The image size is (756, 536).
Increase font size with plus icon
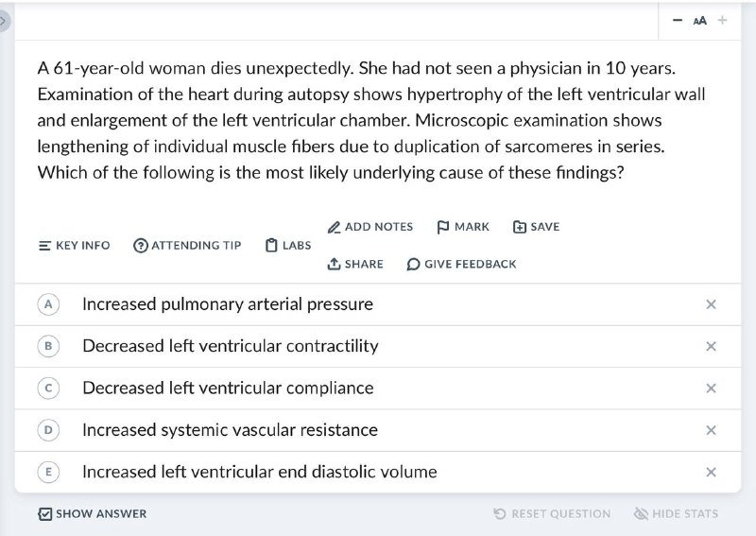point(722,20)
